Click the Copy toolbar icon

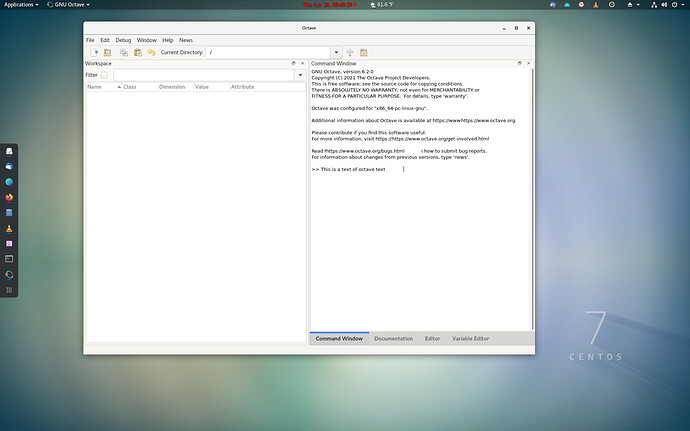[124, 52]
